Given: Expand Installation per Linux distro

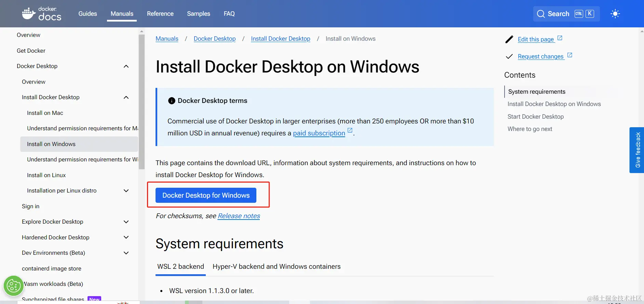Looking at the screenshot, I should point(126,191).
